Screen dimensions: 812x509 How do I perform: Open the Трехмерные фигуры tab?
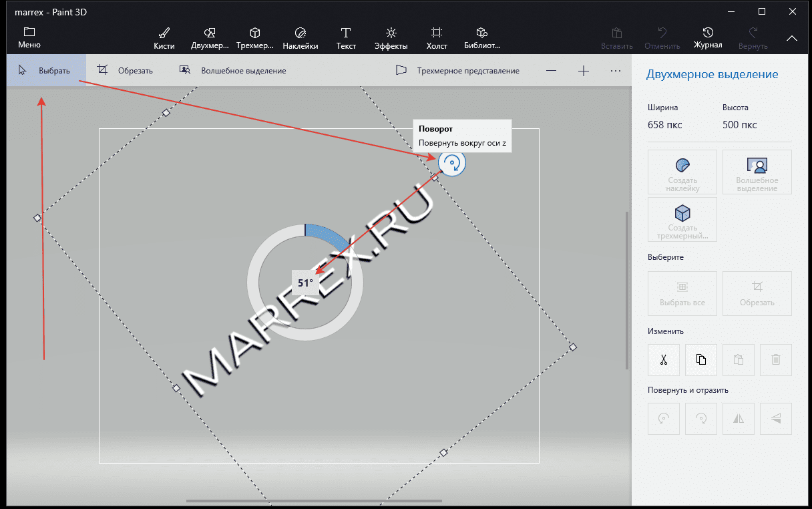pos(254,39)
